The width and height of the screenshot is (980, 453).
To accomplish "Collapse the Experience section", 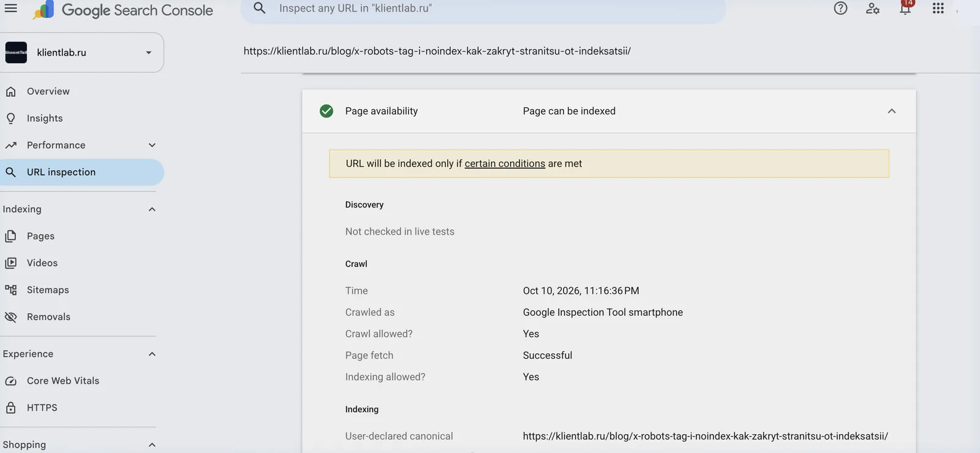I will [x=152, y=354].
